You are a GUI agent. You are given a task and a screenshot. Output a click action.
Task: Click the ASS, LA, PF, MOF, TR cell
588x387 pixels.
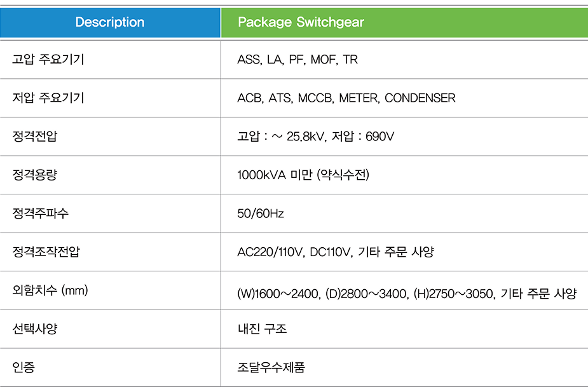click(297, 60)
